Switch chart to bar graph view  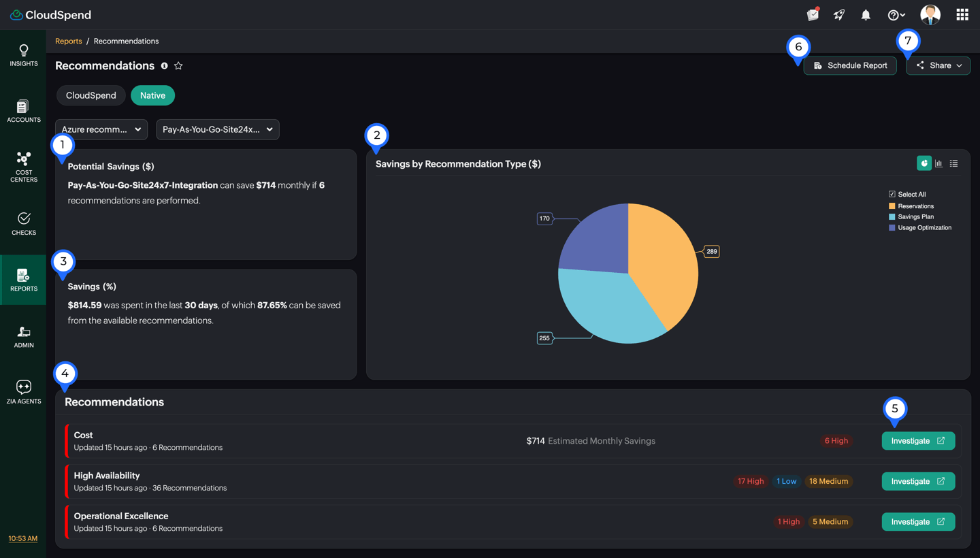click(x=938, y=163)
